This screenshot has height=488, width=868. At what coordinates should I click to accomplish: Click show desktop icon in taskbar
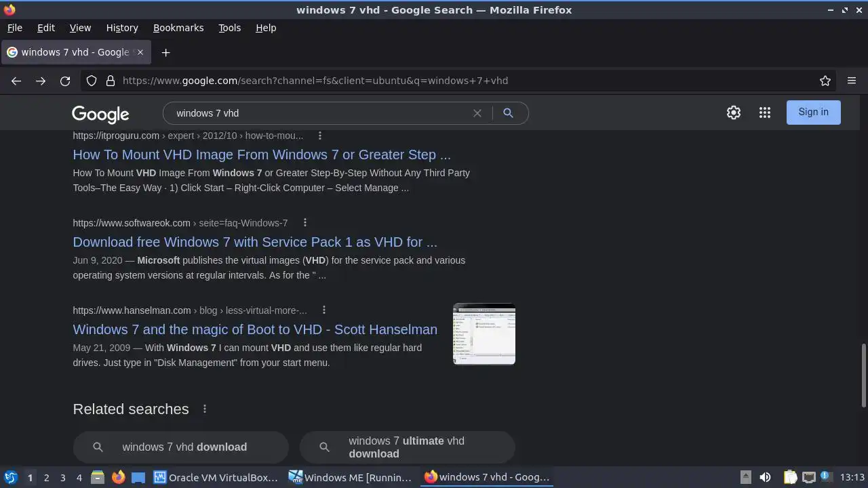[138, 477]
